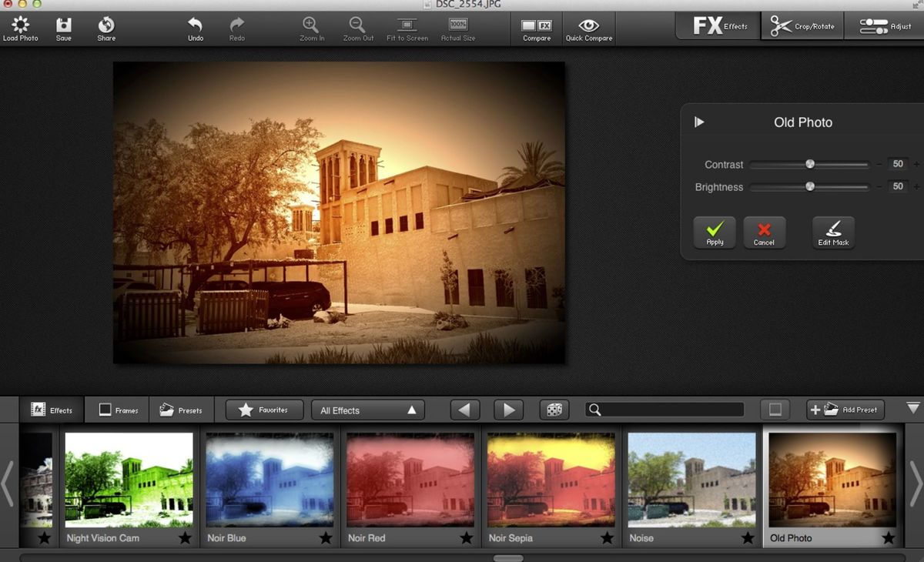Select the Noir Blue effect thumbnail
Viewport: 924px width, 562px height.
(x=269, y=480)
